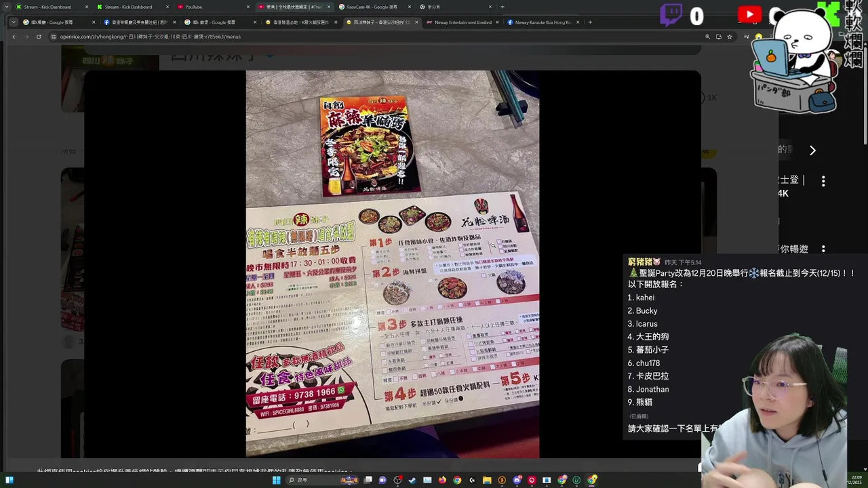Add a new tab after 新分頁 tab

[502, 7]
